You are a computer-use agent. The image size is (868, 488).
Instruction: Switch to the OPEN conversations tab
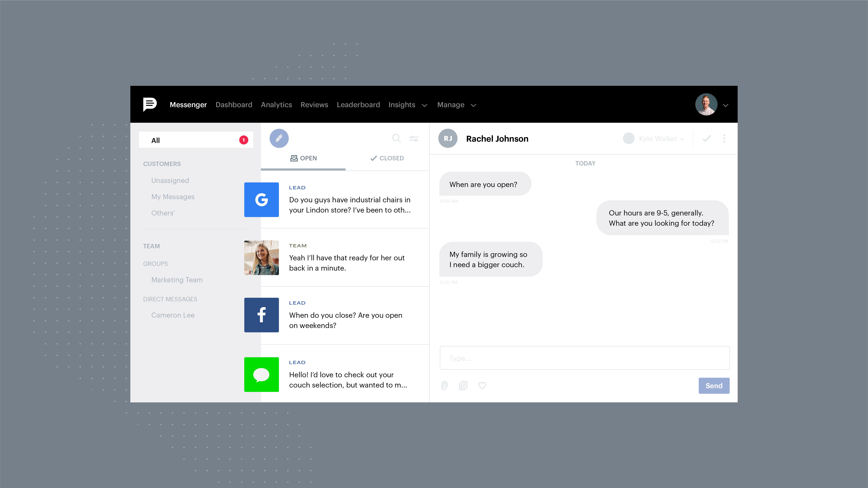303,158
